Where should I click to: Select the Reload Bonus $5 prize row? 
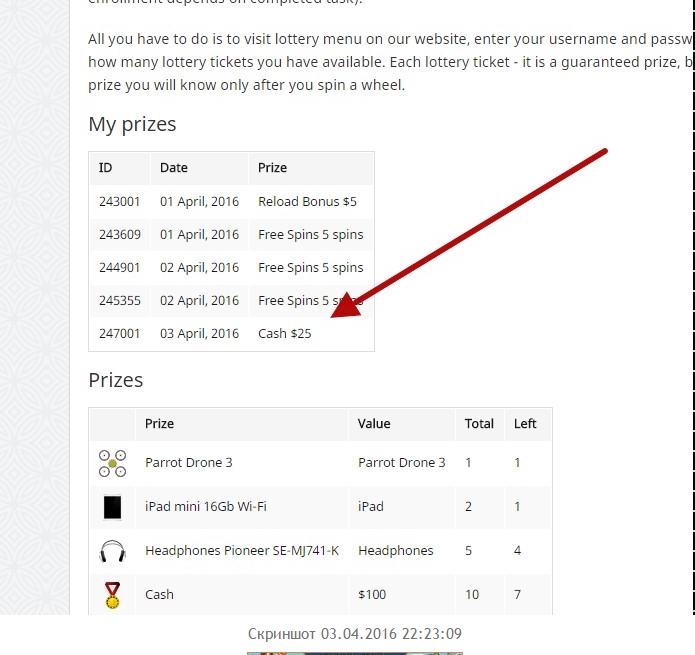tap(231, 202)
